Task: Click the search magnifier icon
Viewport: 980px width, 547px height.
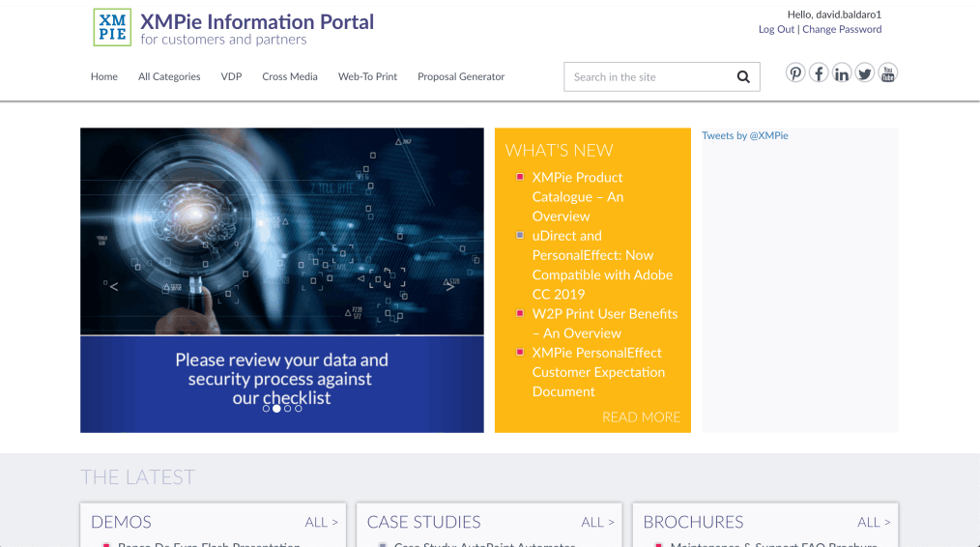Action: pyautogui.click(x=743, y=77)
